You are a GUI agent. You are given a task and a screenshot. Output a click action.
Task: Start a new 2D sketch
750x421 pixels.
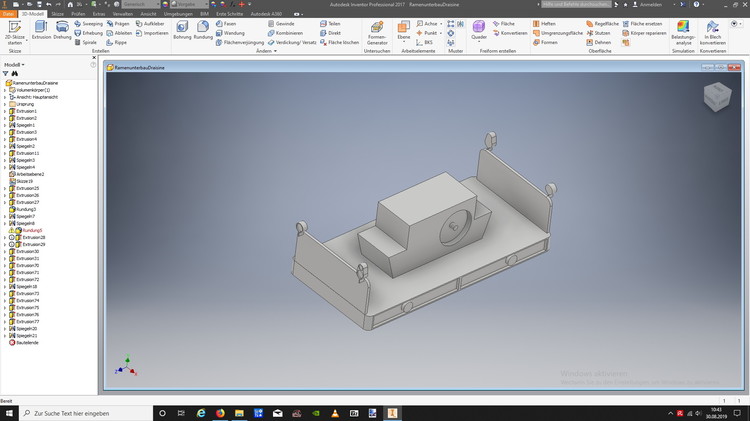(x=14, y=31)
